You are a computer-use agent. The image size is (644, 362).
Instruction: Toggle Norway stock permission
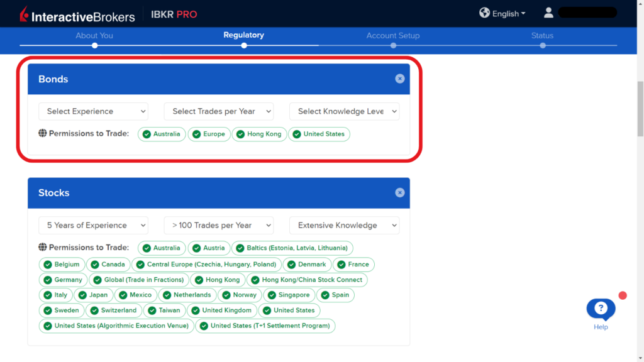pyautogui.click(x=240, y=295)
